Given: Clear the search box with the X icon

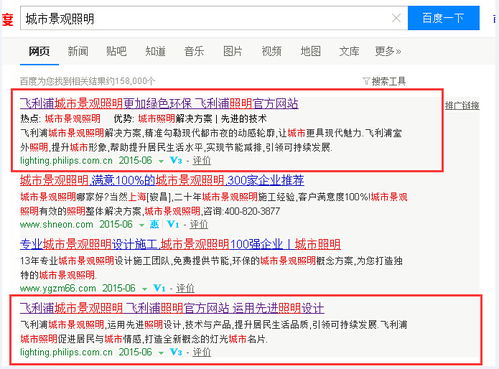Looking at the screenshot, I should 396,18.
